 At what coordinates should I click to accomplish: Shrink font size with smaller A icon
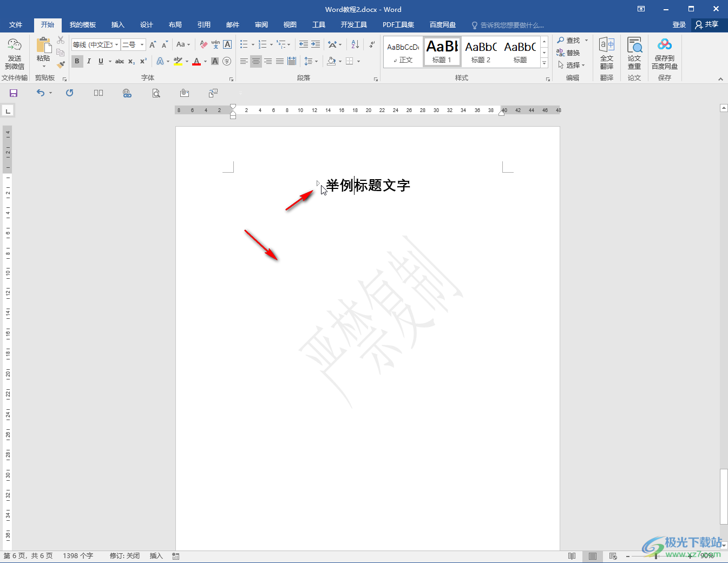pyautogui.click(x=165, y=44)
